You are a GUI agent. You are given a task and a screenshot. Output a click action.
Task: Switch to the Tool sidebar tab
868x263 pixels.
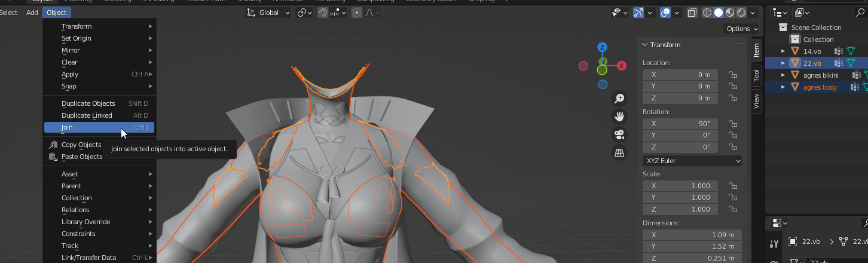tap(756, 75)
